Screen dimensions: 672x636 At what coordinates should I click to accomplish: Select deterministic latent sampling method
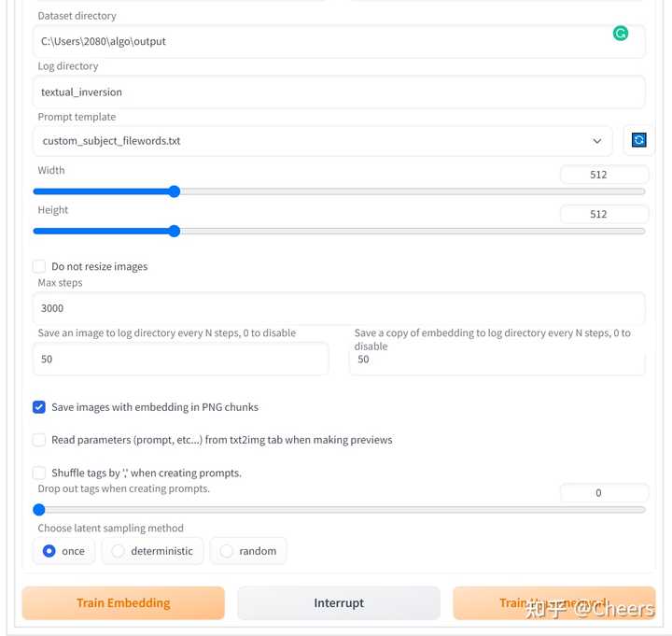pyautogui.click(x=119, y=551)
